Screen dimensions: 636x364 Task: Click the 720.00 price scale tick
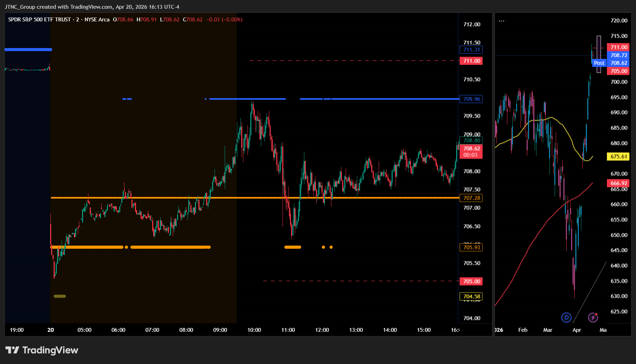click(x=619, y=21)
